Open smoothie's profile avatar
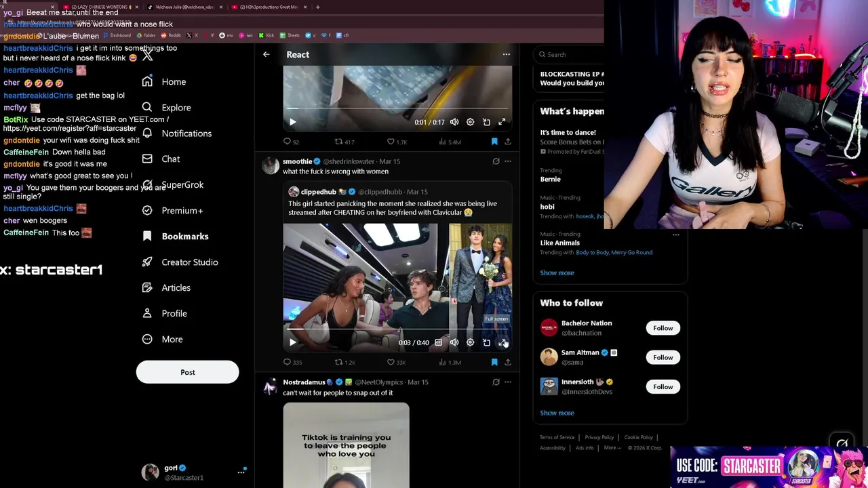Viewport: 868px width, 488px height. pyautogui.click(x=271, y=166)
